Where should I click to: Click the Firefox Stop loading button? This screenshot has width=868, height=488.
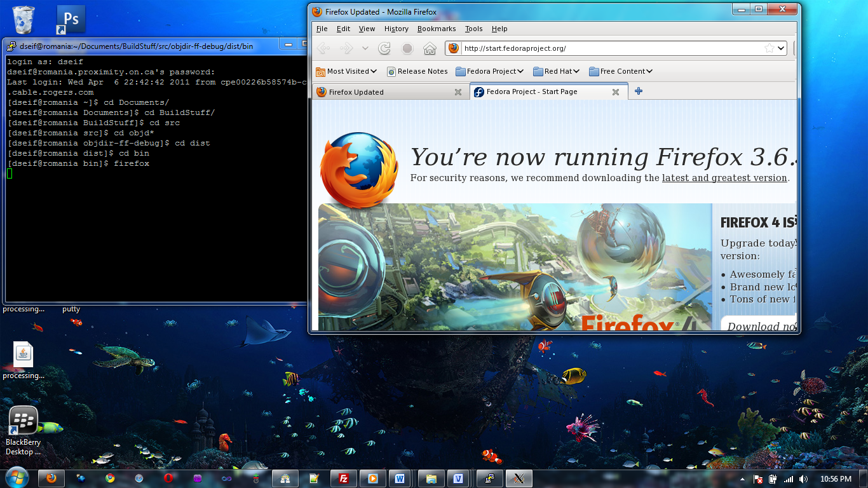point(407,48)
